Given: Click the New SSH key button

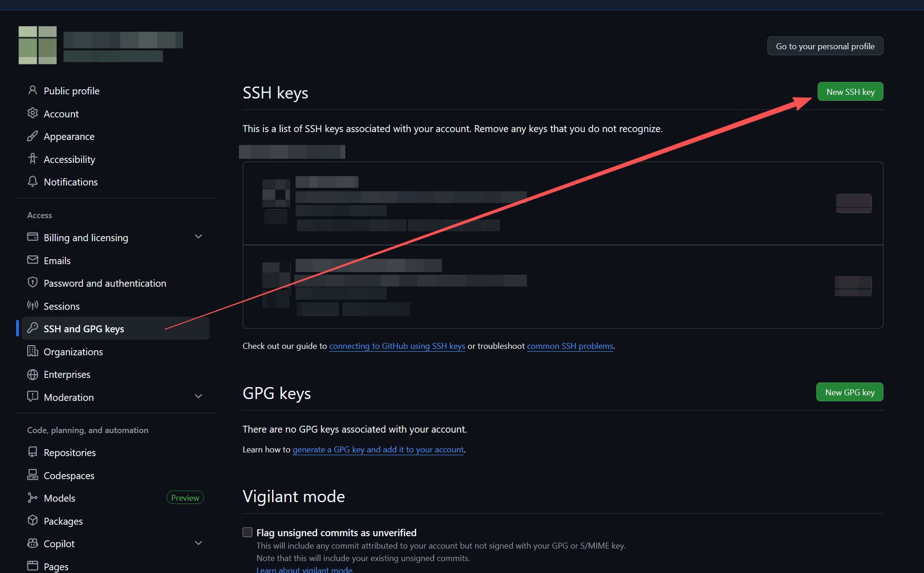Looking at the screenshot, I should pos(850,91).
